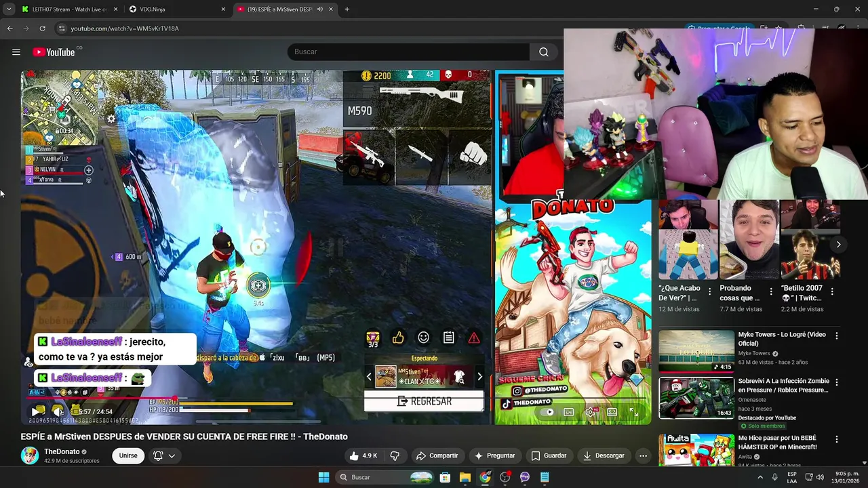Open the Preguntar AI button
Image resolution: width=868 pixels, height=488 pixels.
click(x=494, y=455)
